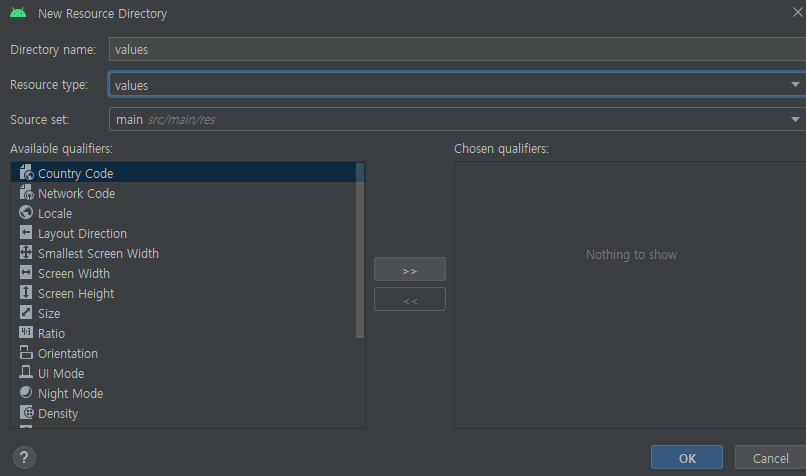Open help with the question mark button
Screen dimensions: 806x476
(24, 457)
